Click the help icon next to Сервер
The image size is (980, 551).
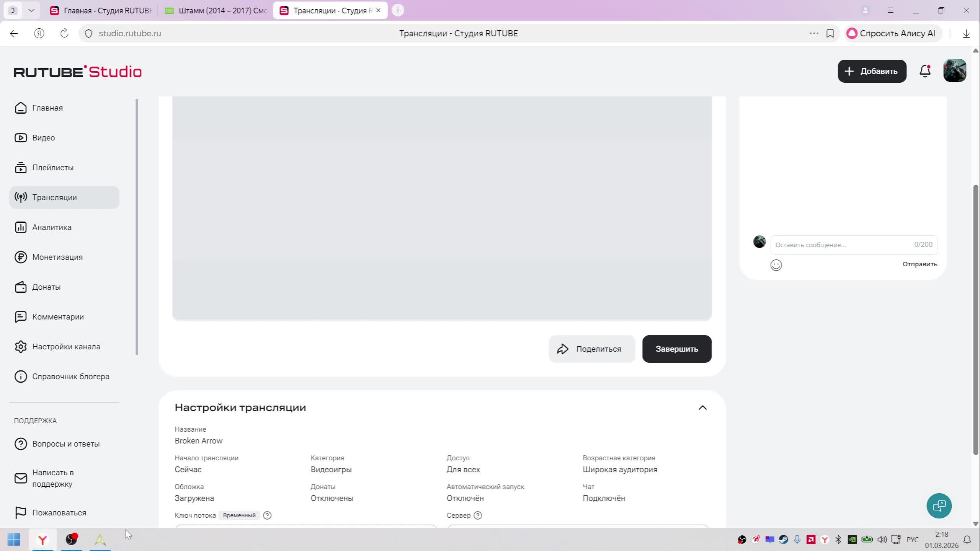tap(478, 515)
